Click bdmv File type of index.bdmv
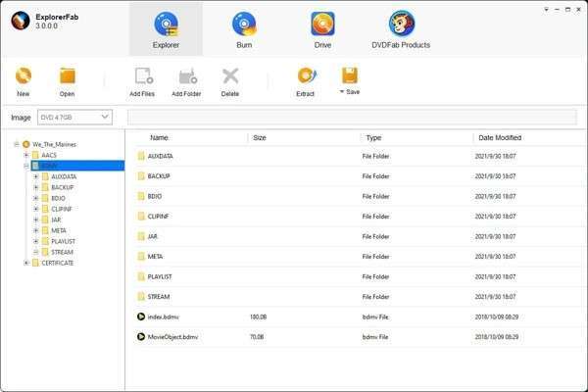Viewport: 588px width, 392px height. [375, 317]
